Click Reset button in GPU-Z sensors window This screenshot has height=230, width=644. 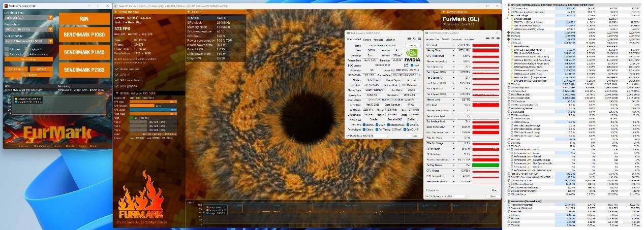click(494, 190)
